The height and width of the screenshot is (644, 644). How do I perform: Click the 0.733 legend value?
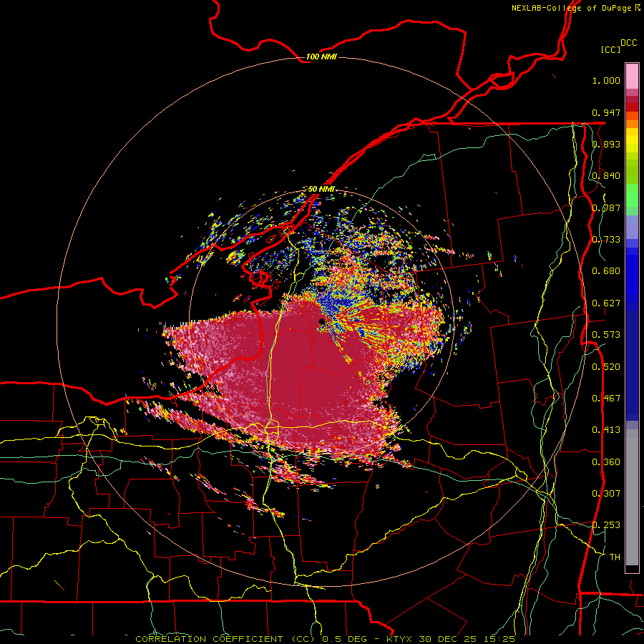coord(606,240)
